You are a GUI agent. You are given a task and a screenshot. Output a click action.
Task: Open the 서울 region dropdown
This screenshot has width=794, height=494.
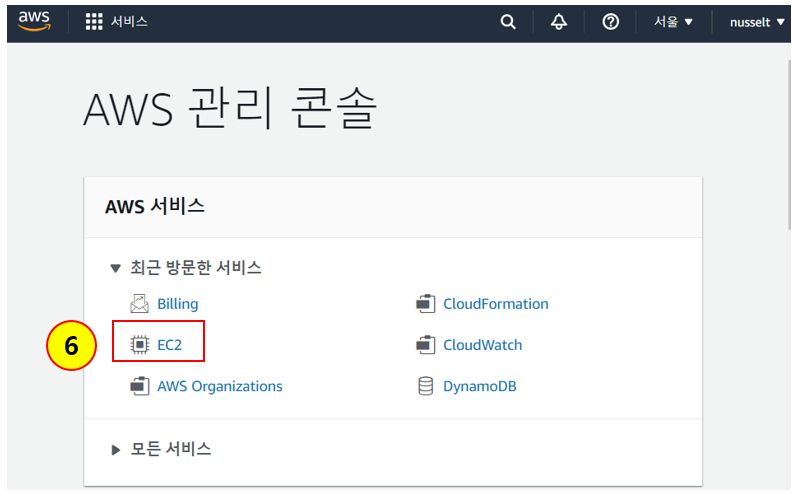[x=673, y=22]
